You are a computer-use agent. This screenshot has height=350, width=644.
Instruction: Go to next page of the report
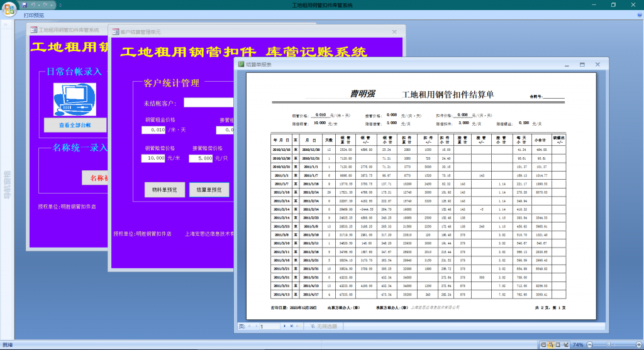point(285,327)
